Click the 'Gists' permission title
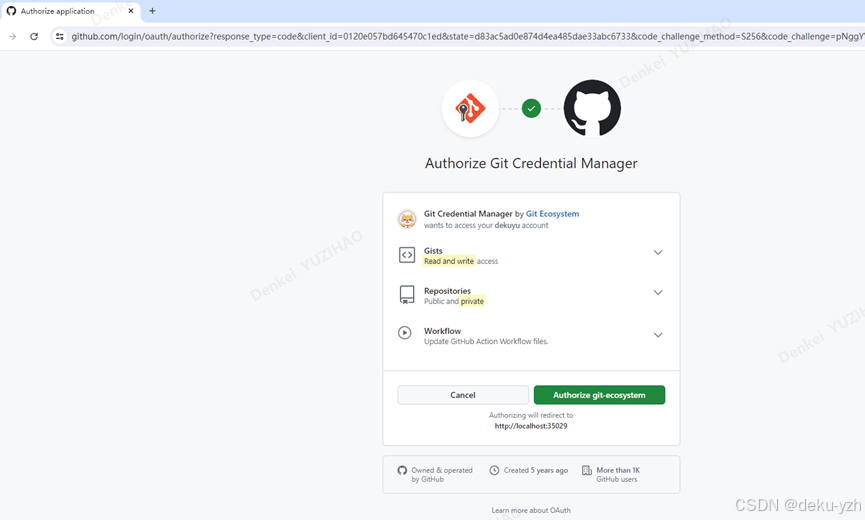 point(433,251)
